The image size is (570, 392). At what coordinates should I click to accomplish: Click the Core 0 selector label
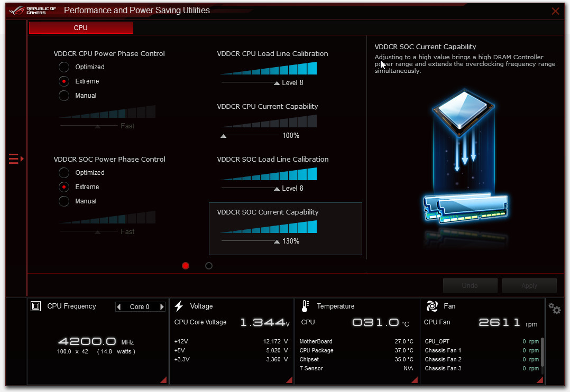140,306
